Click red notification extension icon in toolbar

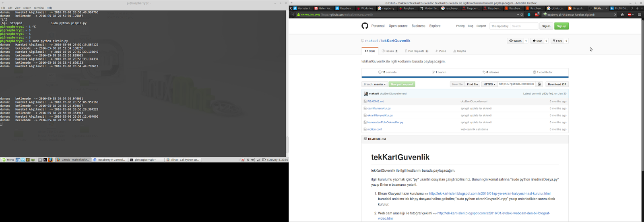coord(537,14)
